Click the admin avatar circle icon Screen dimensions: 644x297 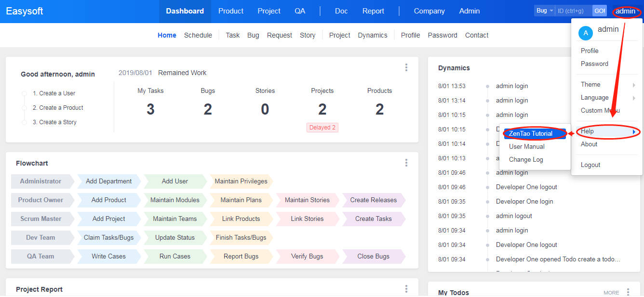585,33
